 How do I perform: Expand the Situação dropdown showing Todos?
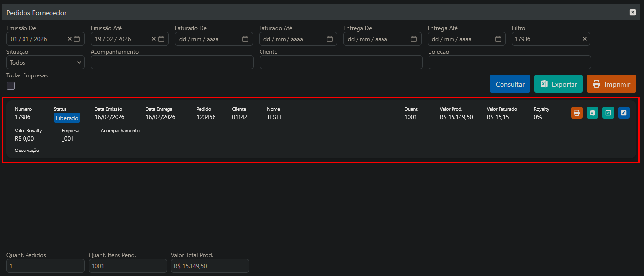[x=46, y=62]
